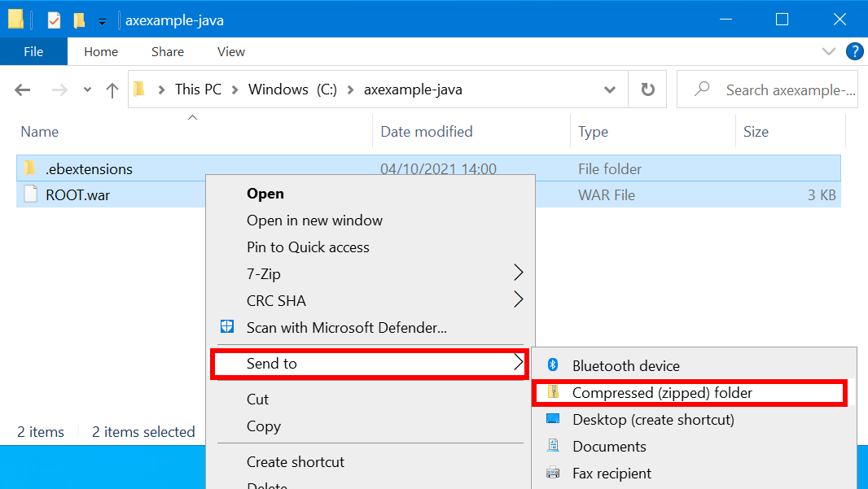Switch to the Home ribbon tab
868x489 pixels.
click(101, 51)
